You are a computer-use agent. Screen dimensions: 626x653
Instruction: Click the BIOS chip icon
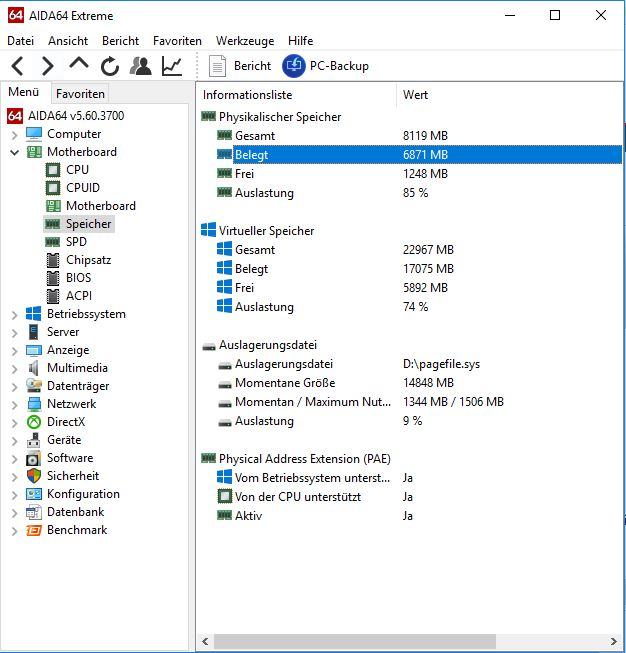click(53, 278)
